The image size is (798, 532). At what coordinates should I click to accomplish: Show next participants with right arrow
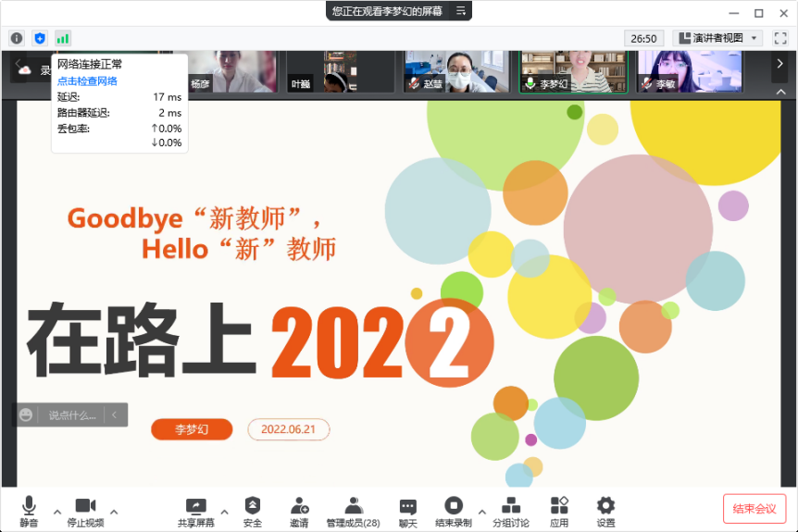(x=779, y=64)
